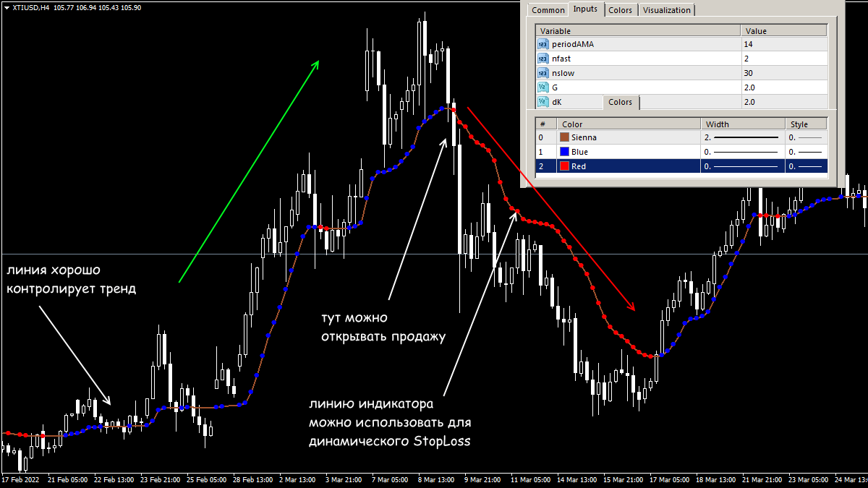
Task: Click the integer icon beside nslow
Action: pos(542,73)
